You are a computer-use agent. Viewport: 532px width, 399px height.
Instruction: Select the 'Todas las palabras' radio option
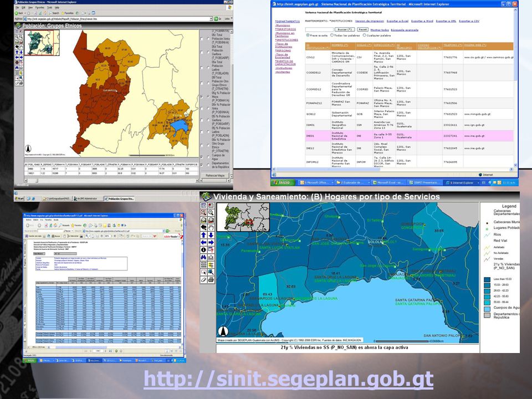pyautogui.click(x=332, y=35)
